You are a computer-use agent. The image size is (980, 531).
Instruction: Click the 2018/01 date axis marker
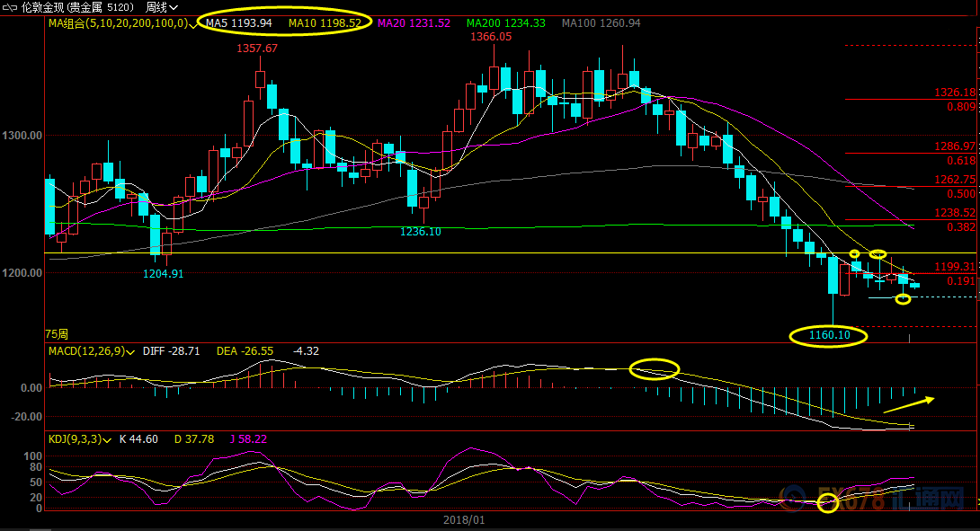[464, 520]
